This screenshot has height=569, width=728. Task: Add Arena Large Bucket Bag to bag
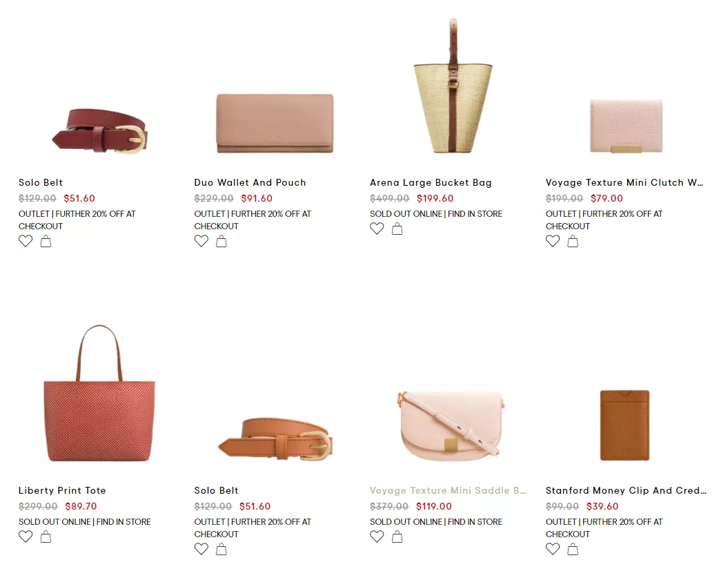click(x=397, y=229)
